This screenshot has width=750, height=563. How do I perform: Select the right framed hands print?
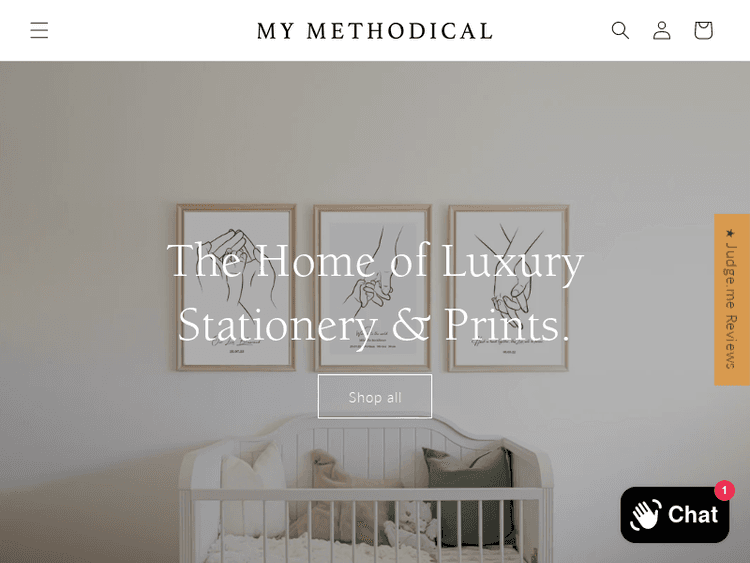tap(508, 288)
